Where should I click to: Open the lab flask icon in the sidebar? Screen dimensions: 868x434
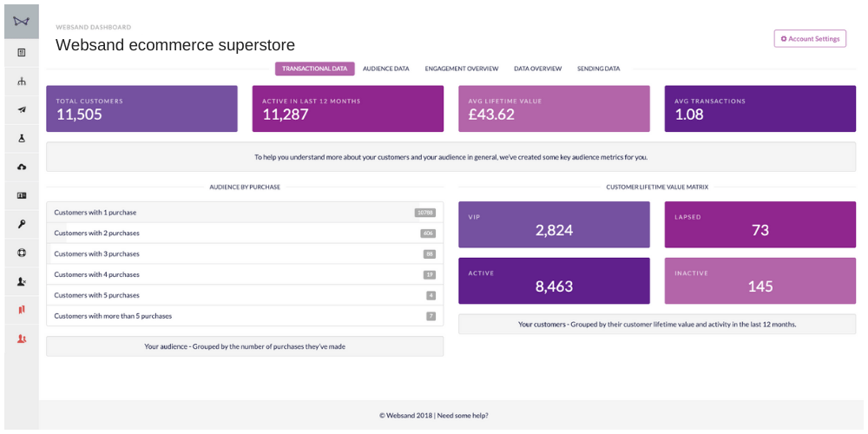coord(22,138)
